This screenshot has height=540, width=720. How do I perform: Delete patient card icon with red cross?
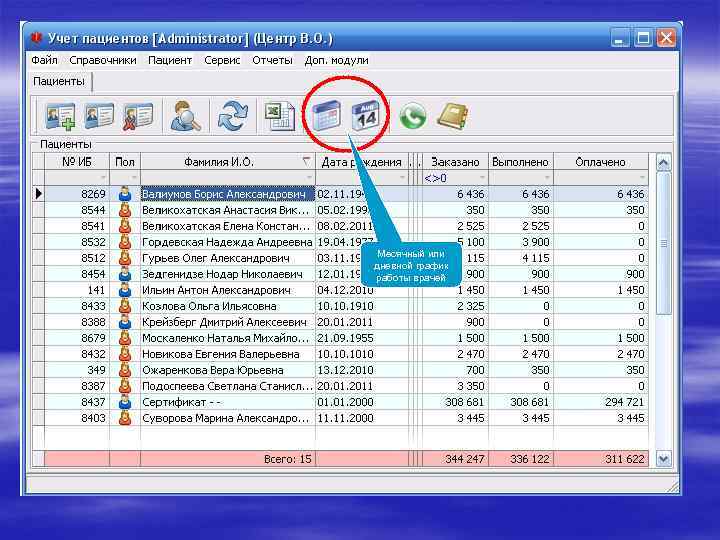tap(137, 116)
